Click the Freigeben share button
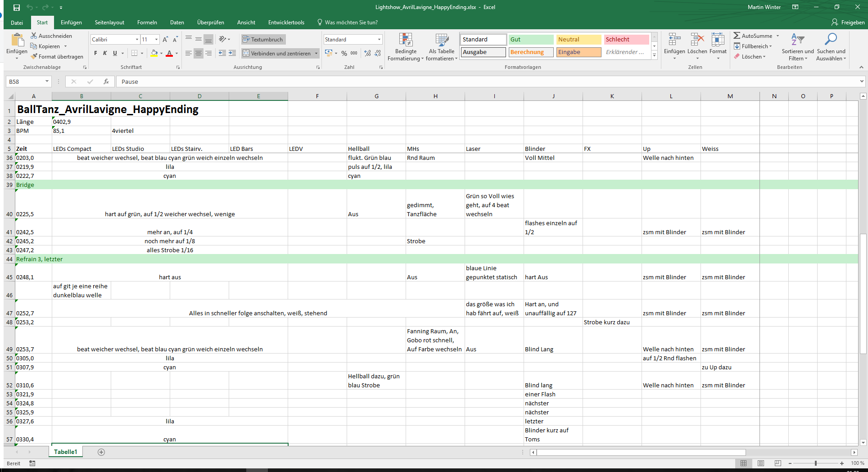The width and height of the screenshot is (868, 472). click(x=848, y=23)
